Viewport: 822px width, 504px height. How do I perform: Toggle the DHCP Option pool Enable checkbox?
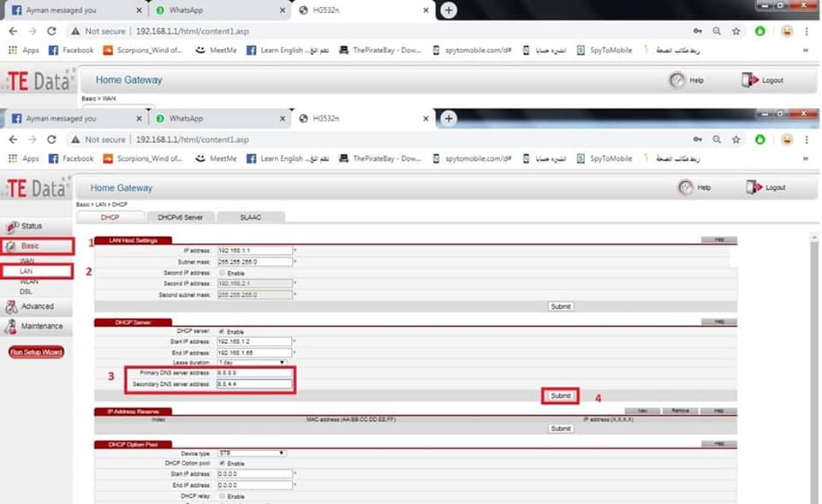pos(223,463)
